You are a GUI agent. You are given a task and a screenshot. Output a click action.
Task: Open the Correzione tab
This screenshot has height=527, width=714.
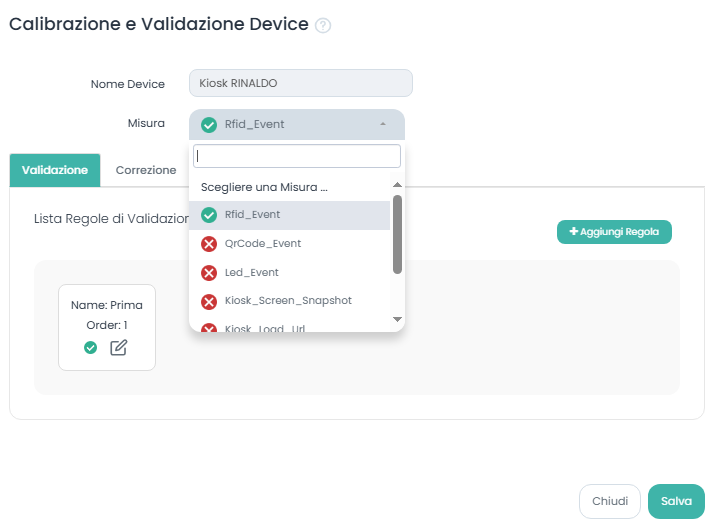pos(146,171)
